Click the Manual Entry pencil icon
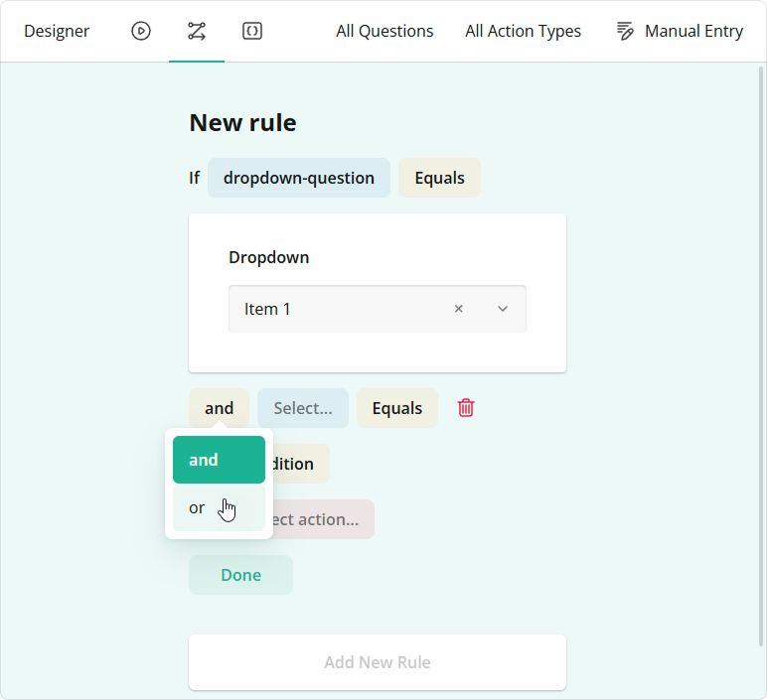767x700 pixels. point(625,31)
